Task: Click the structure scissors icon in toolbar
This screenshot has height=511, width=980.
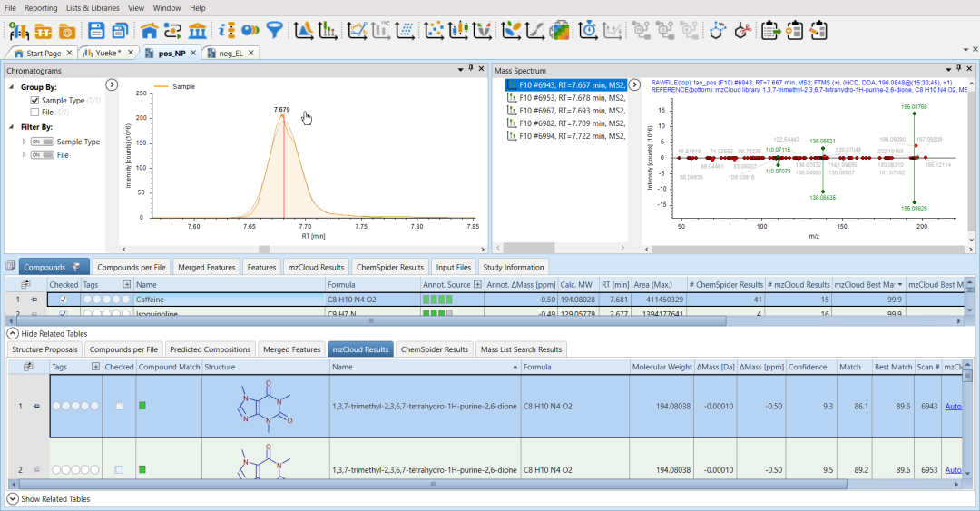Action: click(x=744, y=30)
